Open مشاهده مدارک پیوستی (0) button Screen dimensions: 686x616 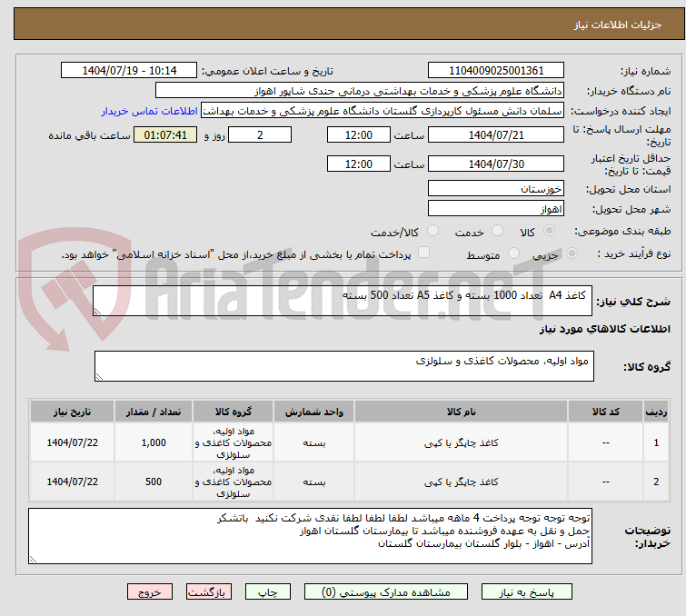pos(386,592)
